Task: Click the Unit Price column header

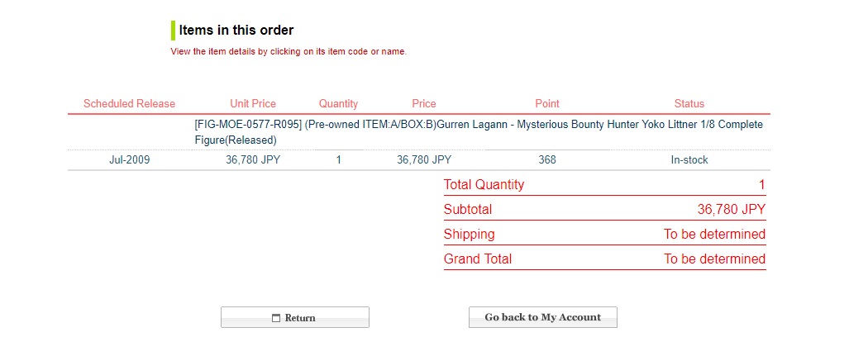Action: pos(253,104)
